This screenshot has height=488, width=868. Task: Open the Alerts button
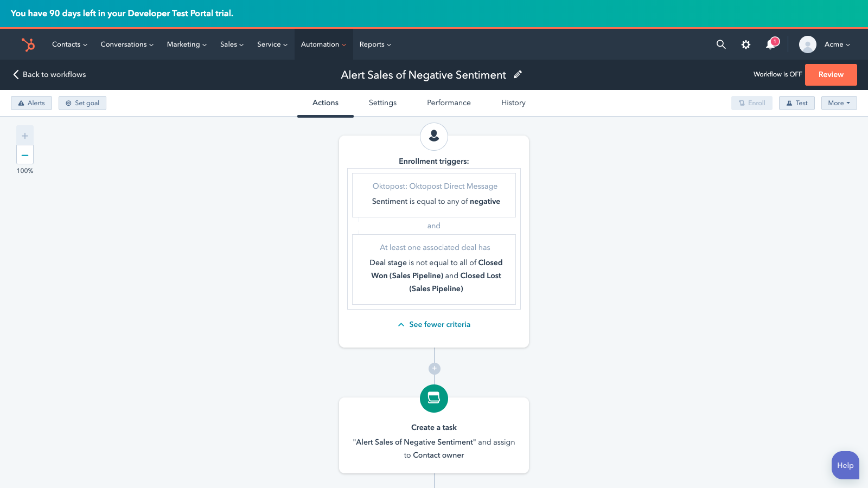pyautogui.click(x=31, y=103)
